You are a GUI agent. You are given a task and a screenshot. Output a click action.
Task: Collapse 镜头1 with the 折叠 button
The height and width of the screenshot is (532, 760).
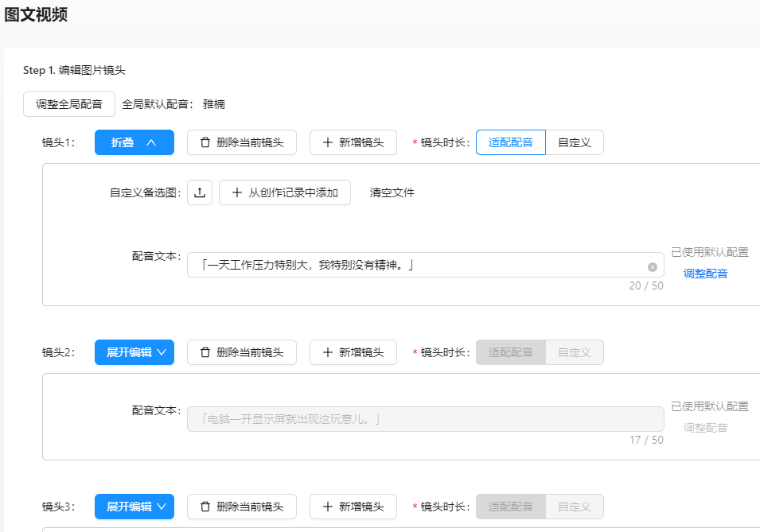(x=134, y=142)
